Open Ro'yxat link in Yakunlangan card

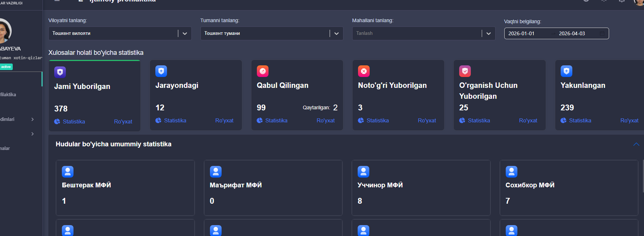629,121
